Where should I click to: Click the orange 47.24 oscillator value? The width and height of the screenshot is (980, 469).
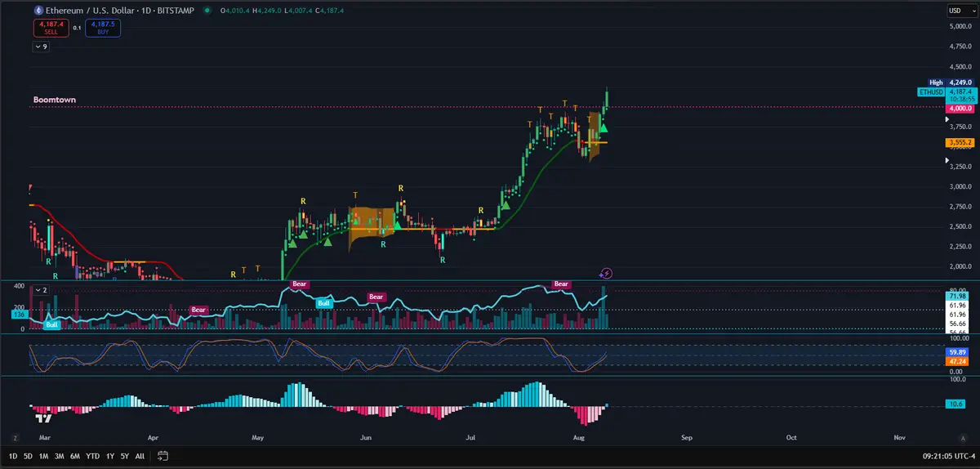click(x=957, y=360)
